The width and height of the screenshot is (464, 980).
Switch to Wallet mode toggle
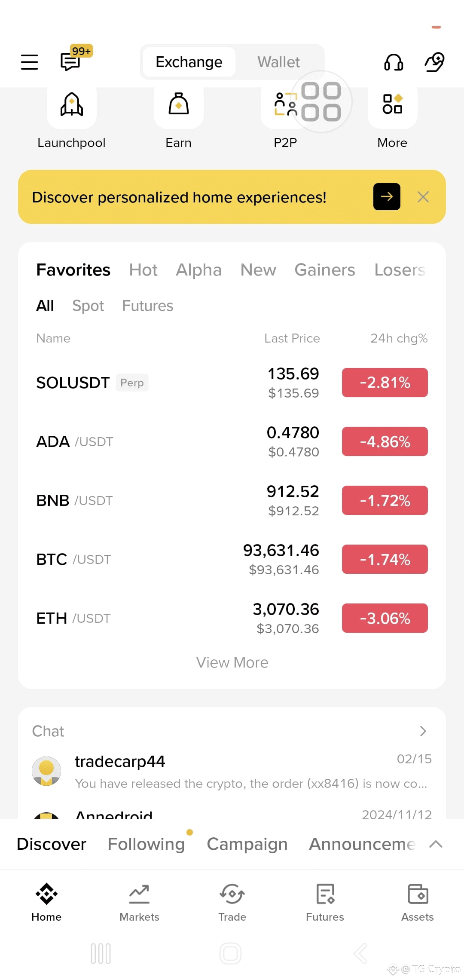[278, 62]
